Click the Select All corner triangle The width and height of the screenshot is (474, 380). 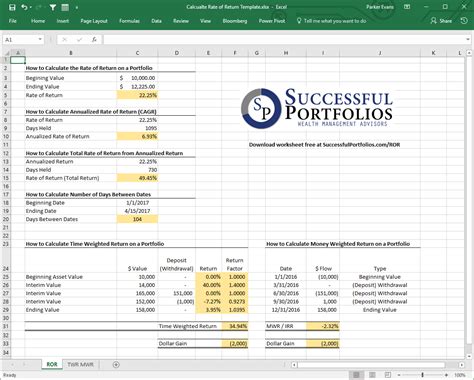(7, 53)
